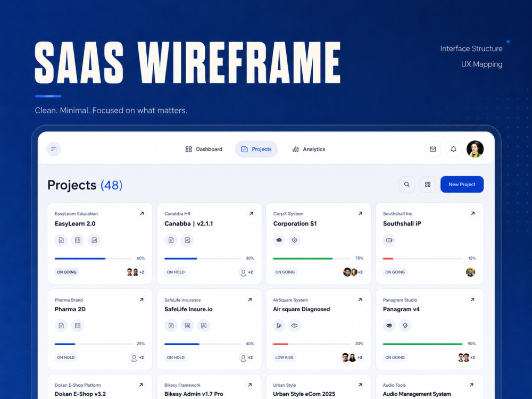Click 'CorpX System' client label
Screen dimensions: 532x399
(x=288, y=214)
